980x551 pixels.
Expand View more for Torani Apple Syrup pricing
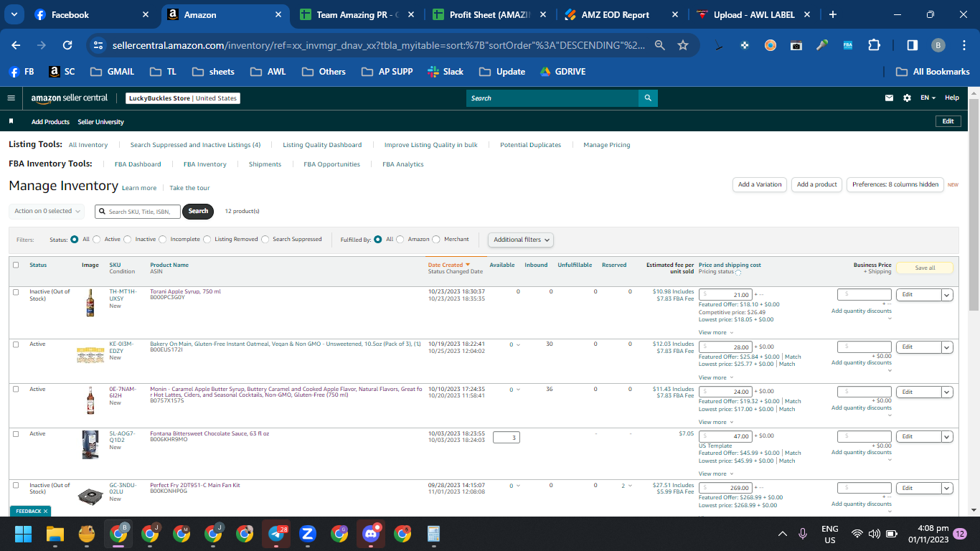click(716, 333)
